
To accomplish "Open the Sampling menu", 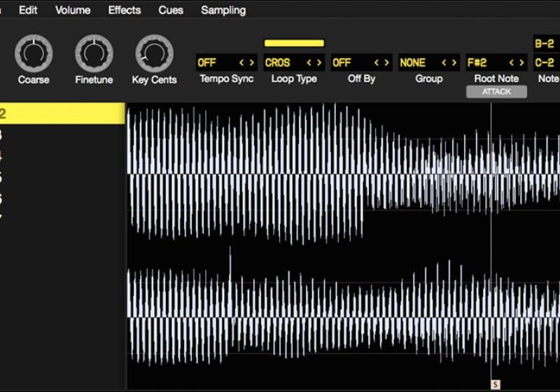I will [x=223, y=10].
